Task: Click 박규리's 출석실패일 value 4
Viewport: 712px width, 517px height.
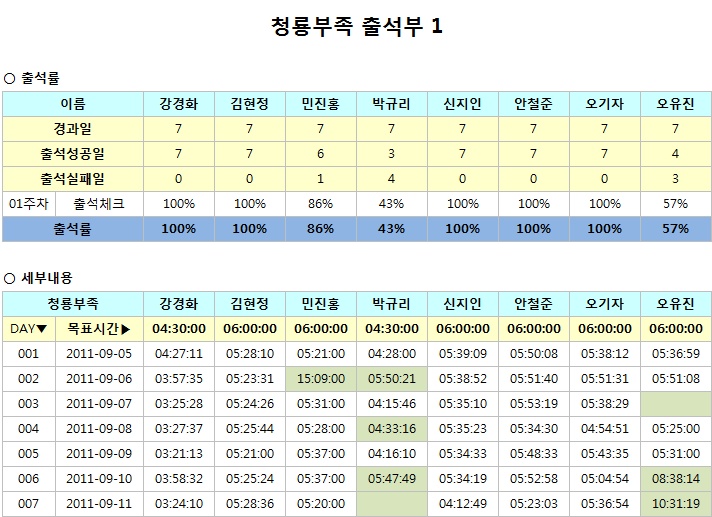Action: pyautogui.click(x=391, y=179)
